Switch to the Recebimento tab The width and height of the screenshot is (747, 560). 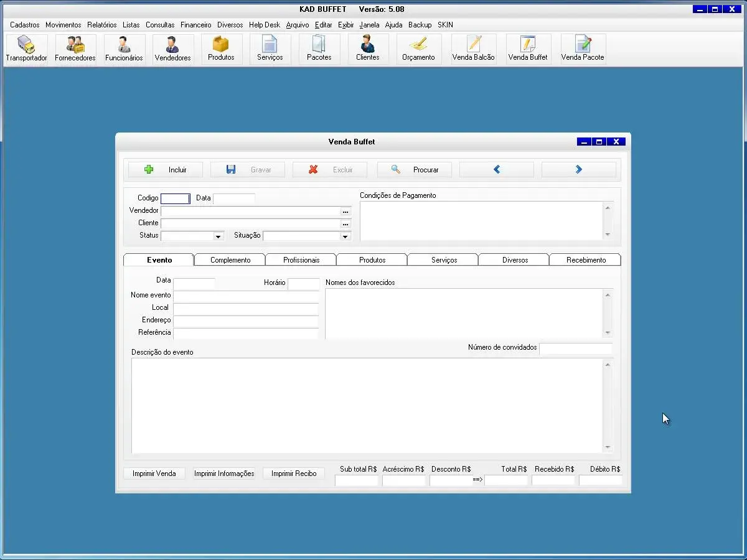pyautogui.click(x=585, y=260)
